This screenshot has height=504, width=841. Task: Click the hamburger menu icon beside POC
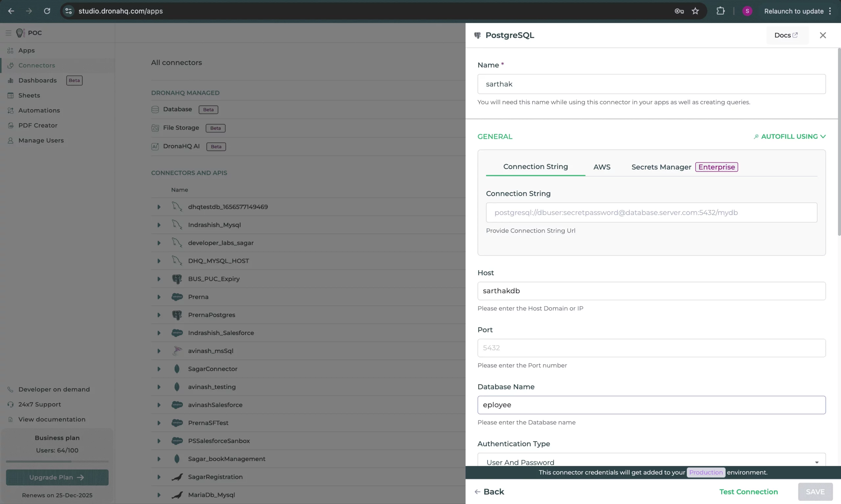point(9,32)
